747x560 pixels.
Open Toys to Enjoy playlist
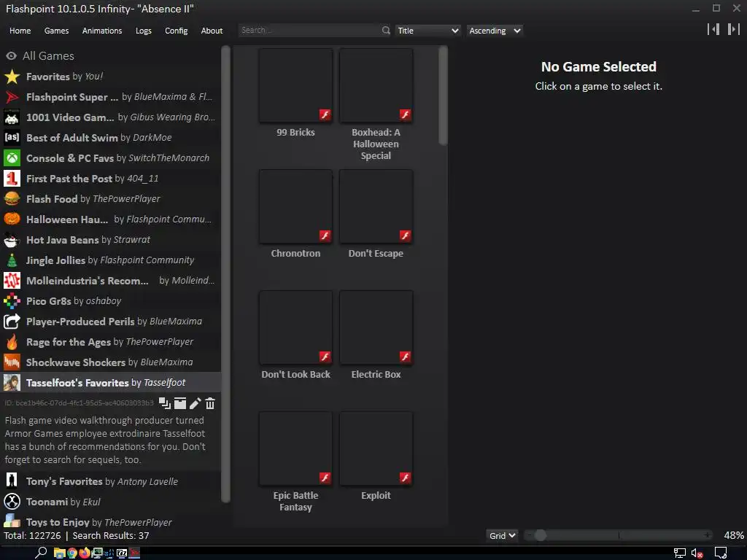[111, 522]
